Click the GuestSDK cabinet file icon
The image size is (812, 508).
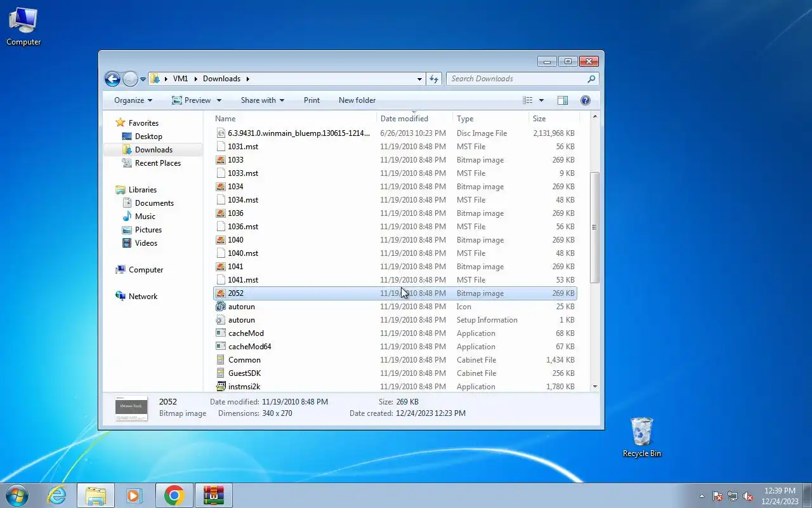221,373
